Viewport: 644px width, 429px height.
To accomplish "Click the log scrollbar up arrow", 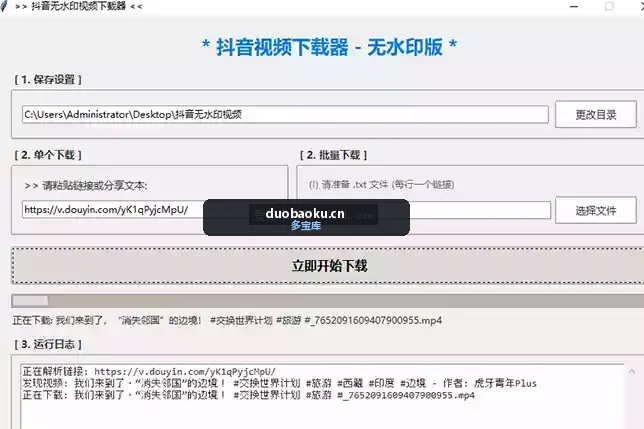I will (632, 372).
